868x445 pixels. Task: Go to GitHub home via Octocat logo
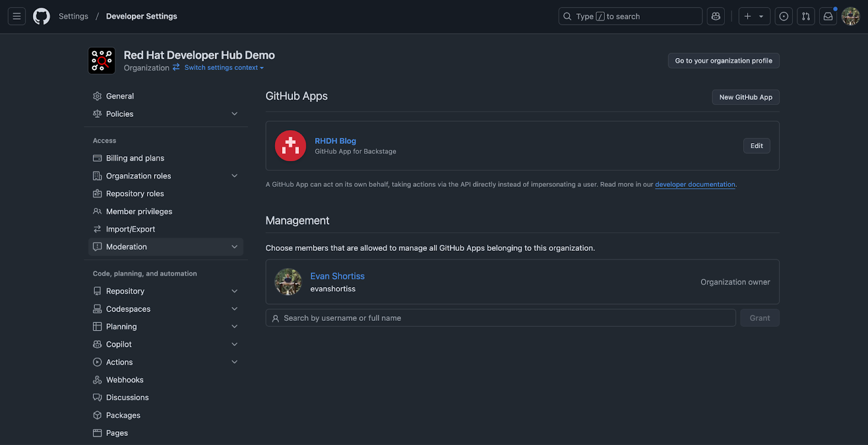(x=41, y=16)
